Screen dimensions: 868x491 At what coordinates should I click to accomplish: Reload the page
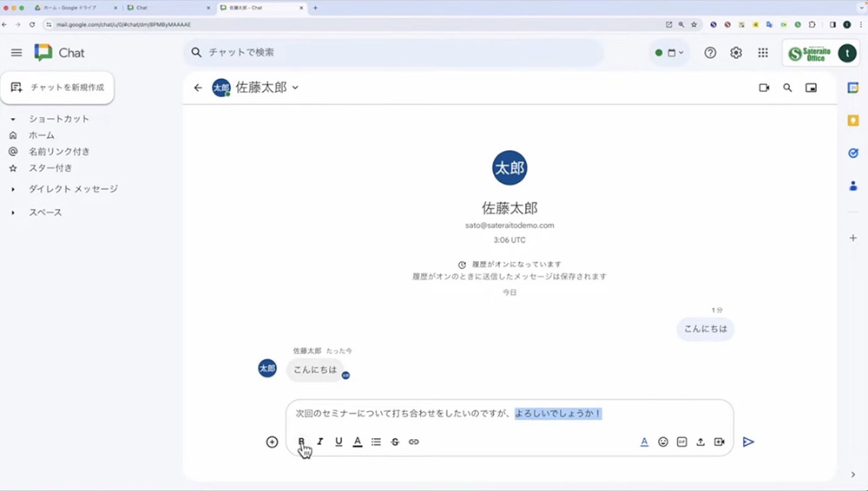[32, 24]
